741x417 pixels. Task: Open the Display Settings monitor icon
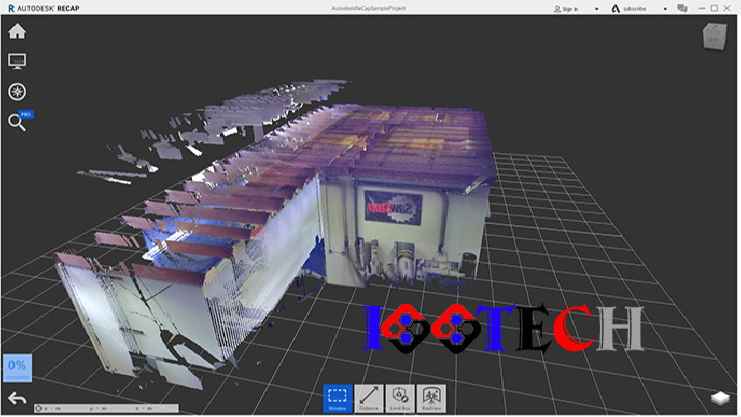tap(17, 61)
